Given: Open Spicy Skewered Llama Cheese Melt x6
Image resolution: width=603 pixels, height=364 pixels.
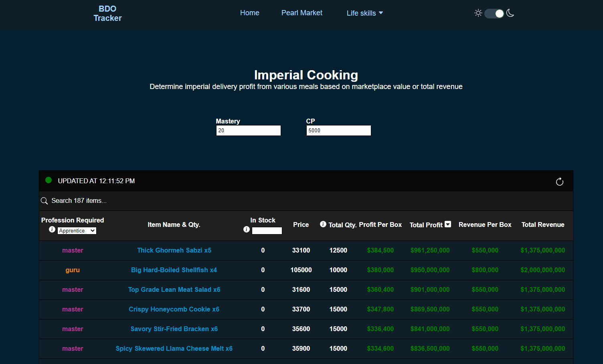Looking at the screenshot, I should (x=174, y=348).
